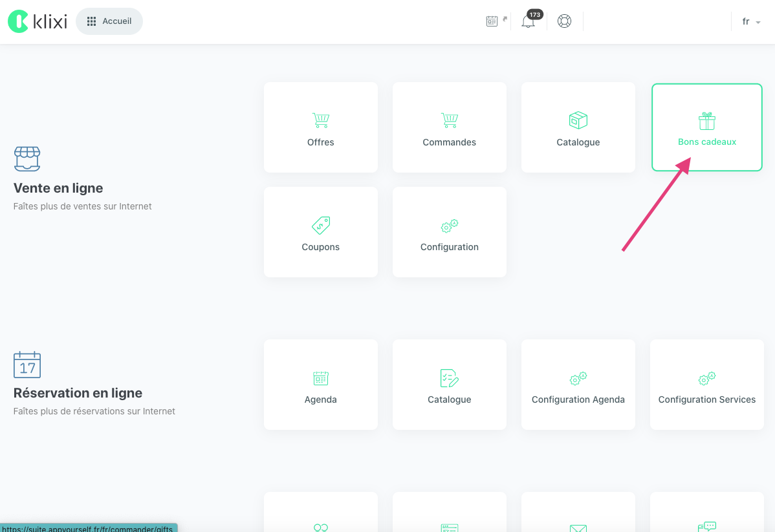Click the klixi logo
The image size is (775, 532).
click(38, 21)
